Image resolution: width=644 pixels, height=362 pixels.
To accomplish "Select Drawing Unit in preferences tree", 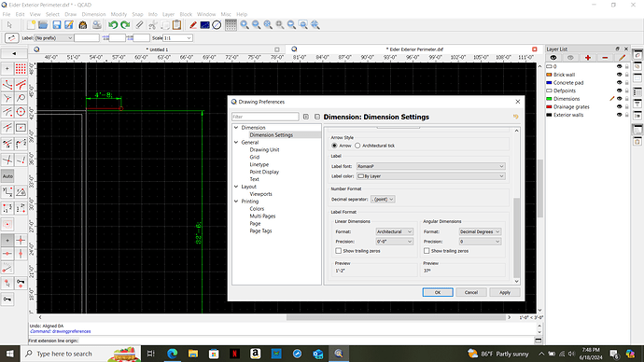I will [x=264, y=150].
